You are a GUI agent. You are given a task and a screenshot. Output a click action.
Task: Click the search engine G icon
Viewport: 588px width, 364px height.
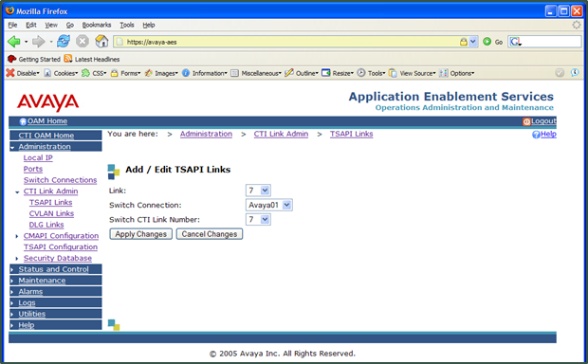click(515, 42)
